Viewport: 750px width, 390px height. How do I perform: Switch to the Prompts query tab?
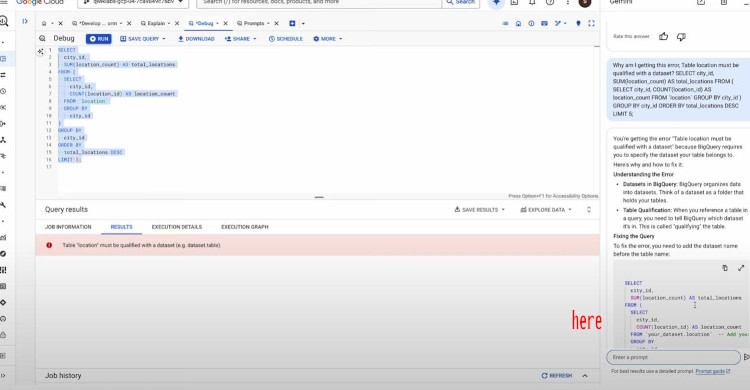pos(254,23)
